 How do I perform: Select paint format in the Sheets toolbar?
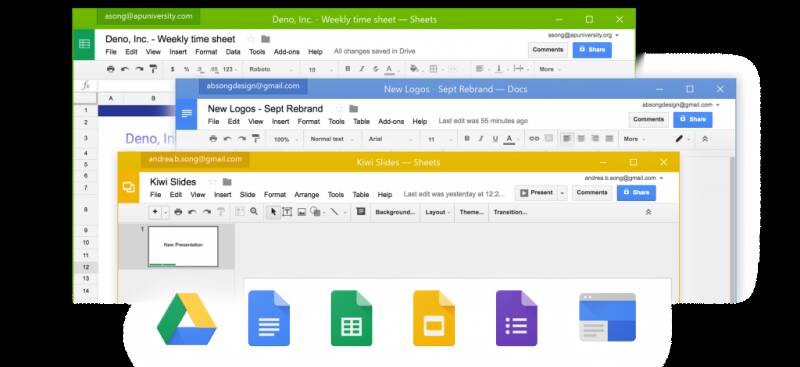(x=153, y=69)
